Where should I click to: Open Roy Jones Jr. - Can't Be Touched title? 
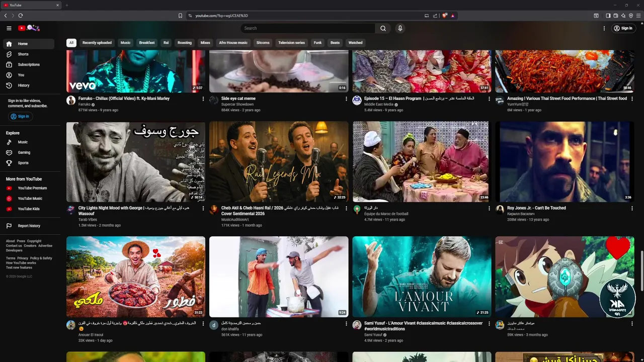(536, 208)
